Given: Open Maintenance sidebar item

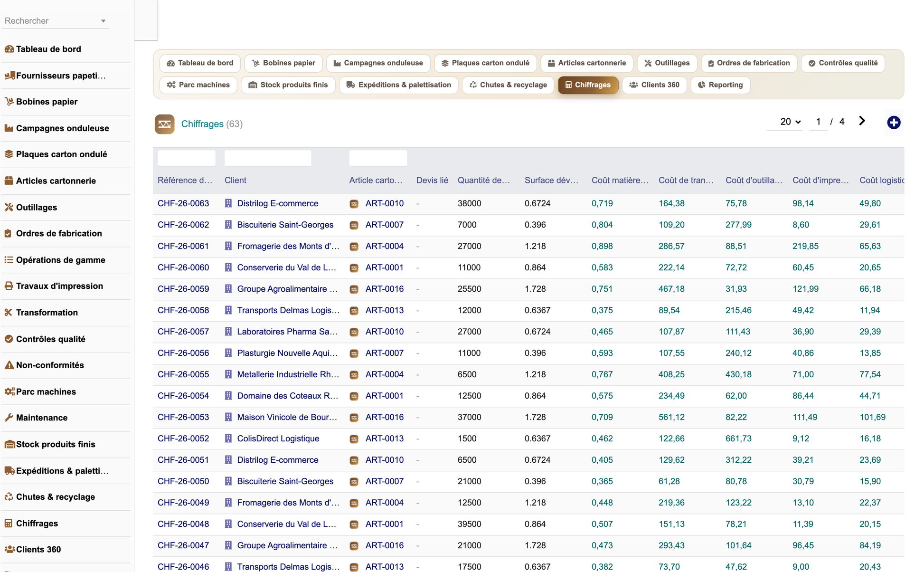Looking at the screenshot, I should [x=66, y=418].
